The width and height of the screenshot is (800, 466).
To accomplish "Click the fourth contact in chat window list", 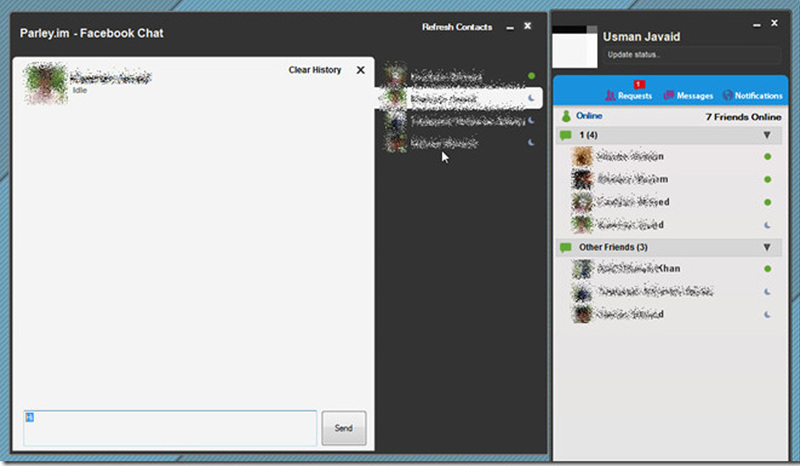I will (x=459, y=143).
